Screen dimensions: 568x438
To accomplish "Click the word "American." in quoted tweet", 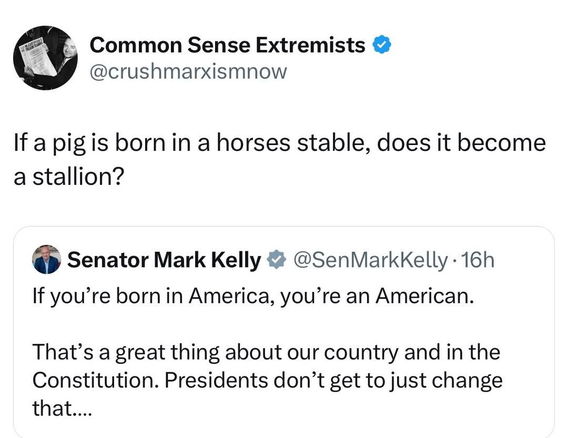I will pos(425,296).
